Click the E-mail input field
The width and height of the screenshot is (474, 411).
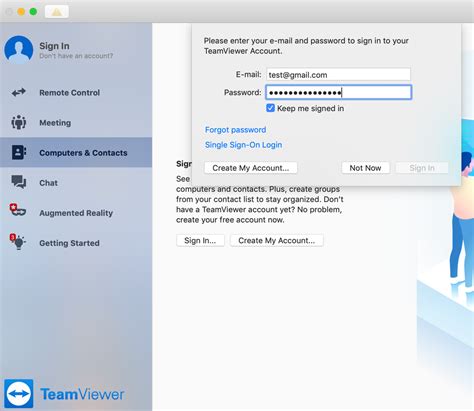tap(338, 75)
